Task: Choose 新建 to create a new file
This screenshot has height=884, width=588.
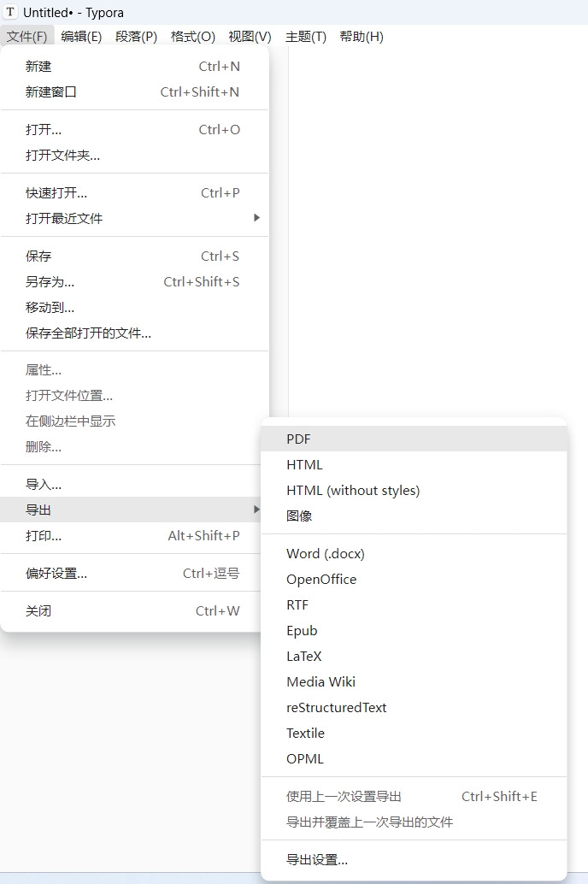Action: 134,67
